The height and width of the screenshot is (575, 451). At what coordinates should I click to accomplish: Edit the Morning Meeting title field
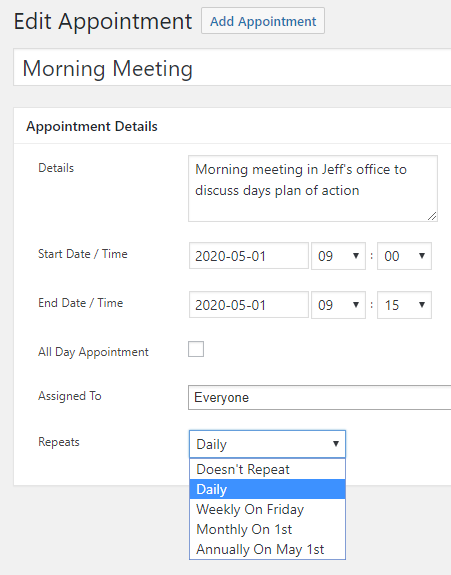232,67
